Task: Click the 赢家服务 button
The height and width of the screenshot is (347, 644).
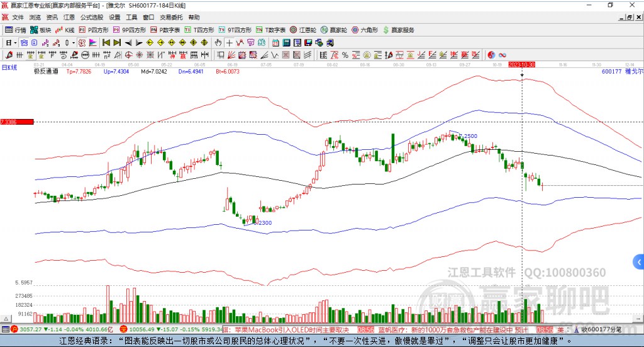Action: 399,30
